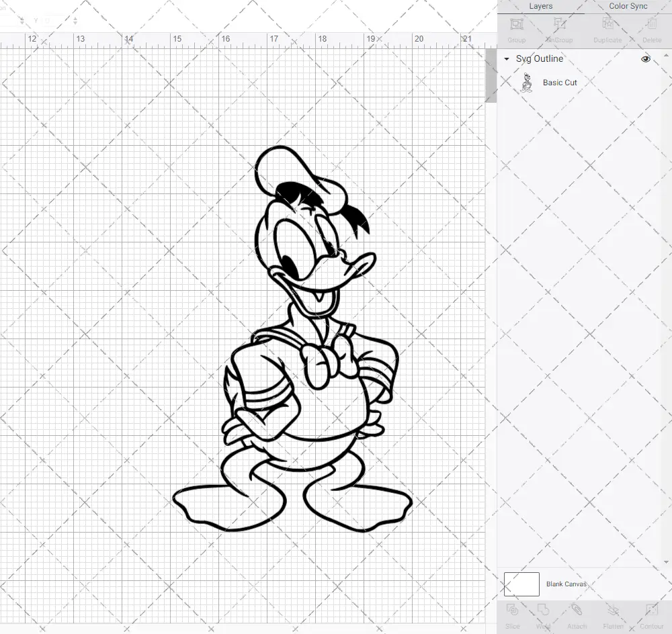Click the Duplicate icon

tap(607, 30)
